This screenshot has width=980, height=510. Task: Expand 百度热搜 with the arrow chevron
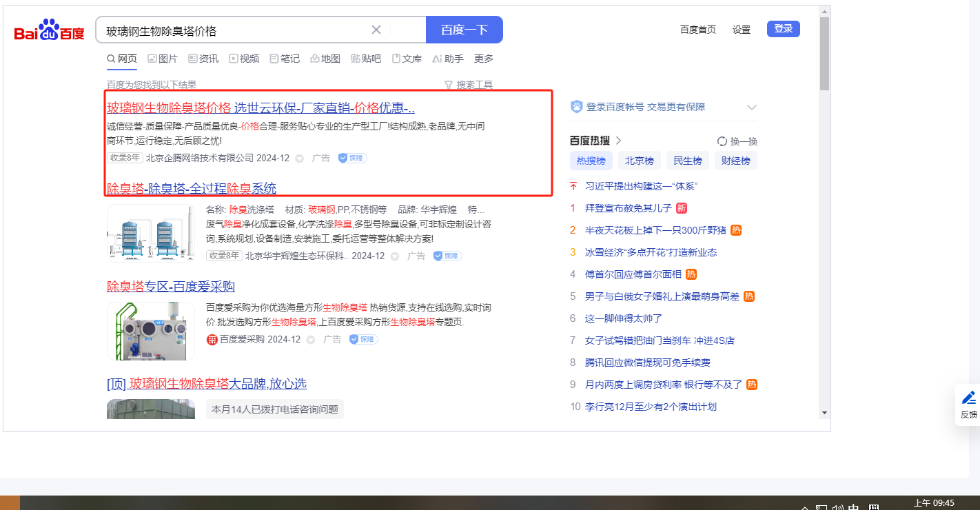[x=619, y=141]
